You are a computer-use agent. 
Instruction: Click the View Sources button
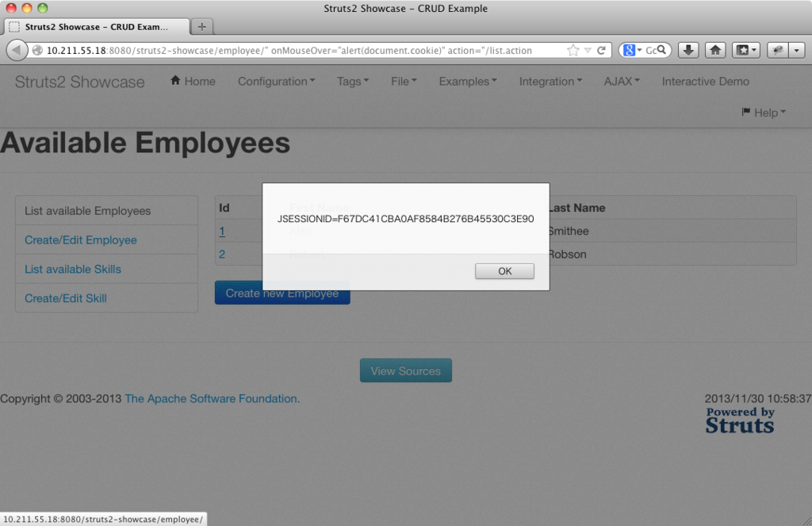point(405,371)
